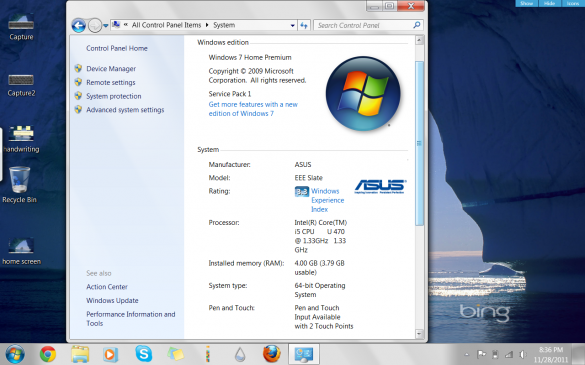Click Get more features with new edition link

click(253, 109)
